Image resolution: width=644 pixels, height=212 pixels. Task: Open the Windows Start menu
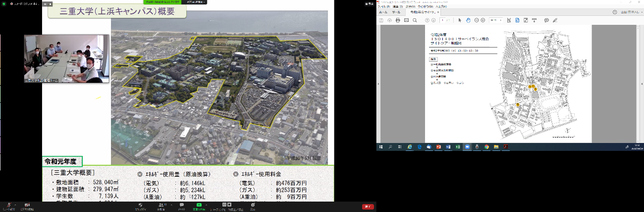coord(380,147)
